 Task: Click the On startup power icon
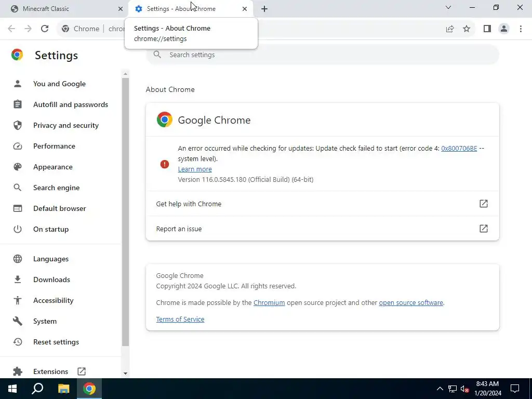coord(18,229)
